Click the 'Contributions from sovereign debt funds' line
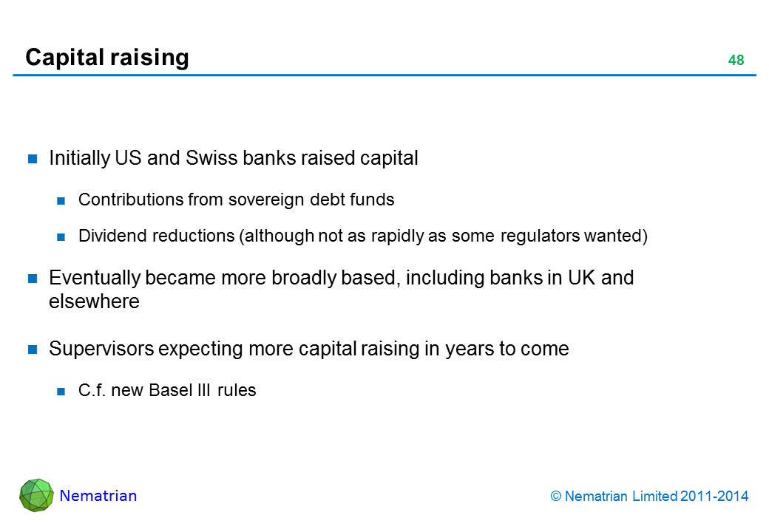 coord(236,199)
